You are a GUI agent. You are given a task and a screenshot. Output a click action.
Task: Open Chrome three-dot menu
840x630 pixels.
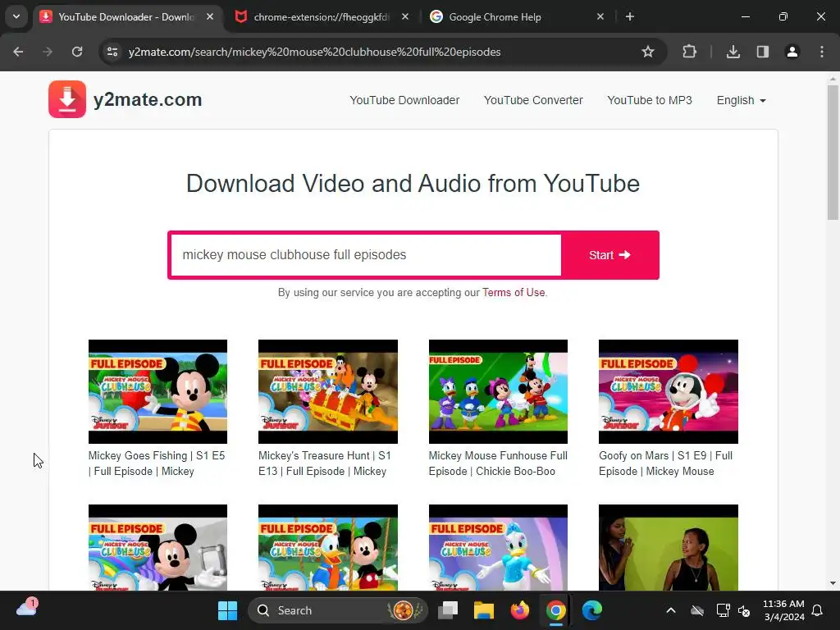[x=821, y=52]
